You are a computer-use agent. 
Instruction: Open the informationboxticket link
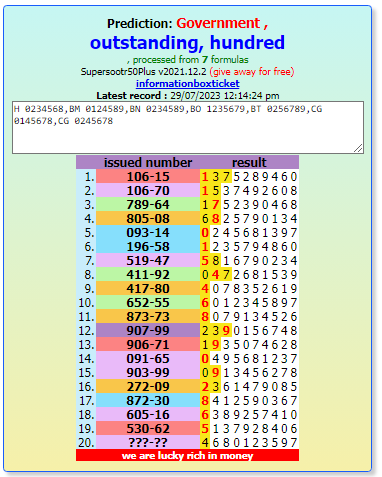[x=188, y=83]
